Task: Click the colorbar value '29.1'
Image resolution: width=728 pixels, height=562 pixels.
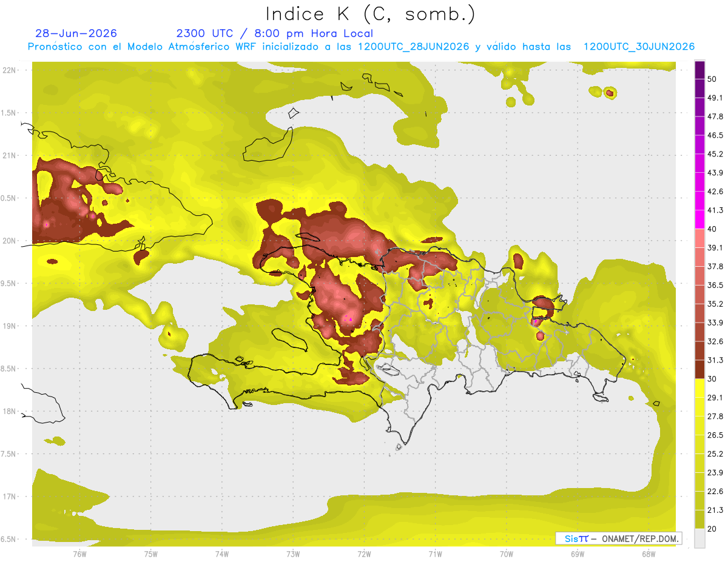Action: point(715,398)
